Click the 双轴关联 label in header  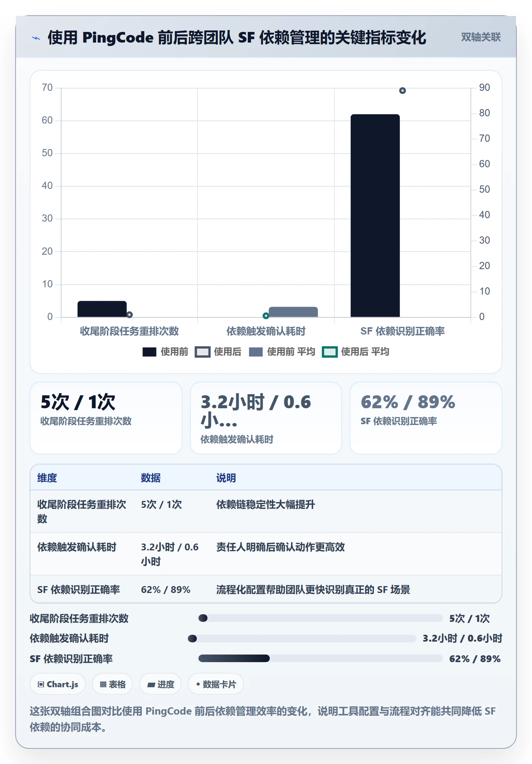(481, 37)
